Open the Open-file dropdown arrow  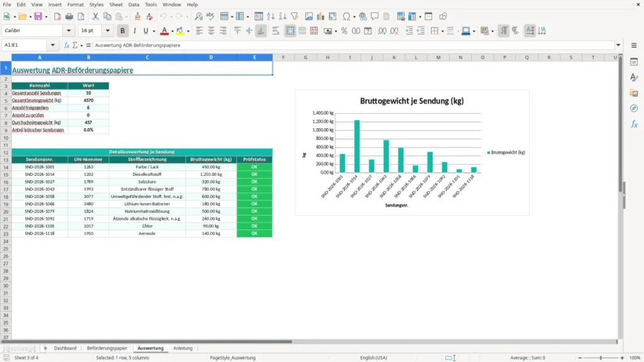tap(30, 17)
